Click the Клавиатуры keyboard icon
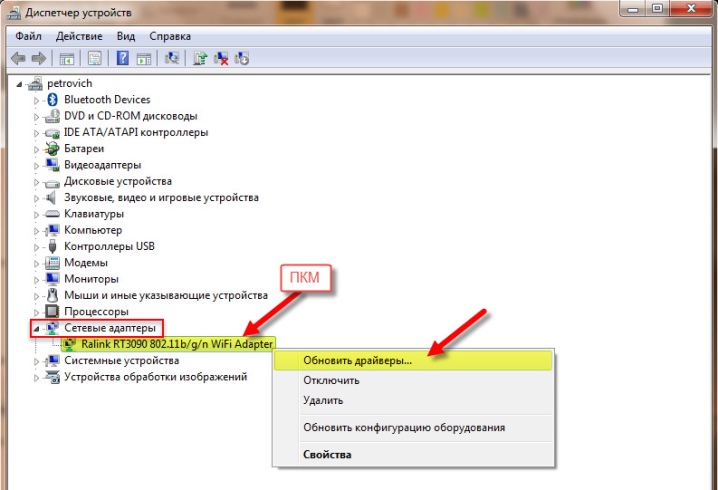The image size is (718, 490). tap(52, 214)
